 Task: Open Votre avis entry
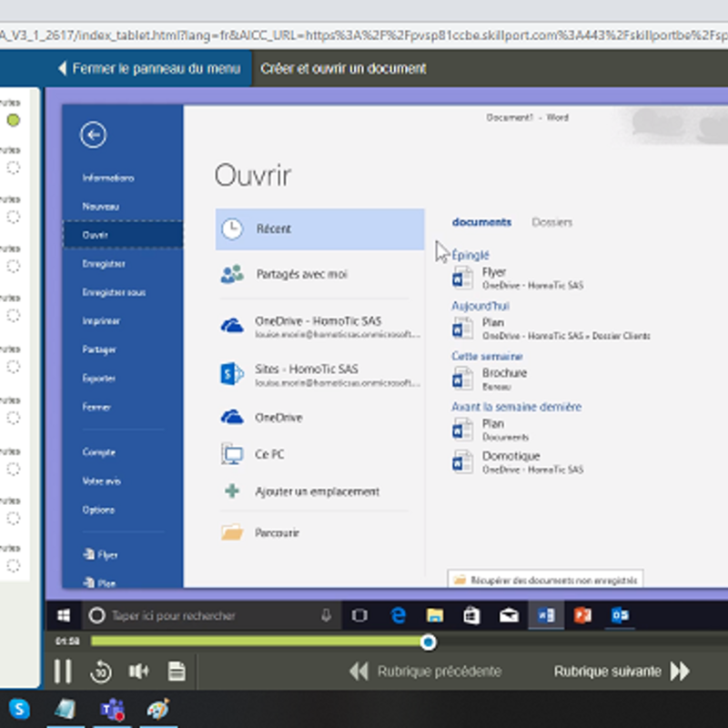[x=101, y=481]
